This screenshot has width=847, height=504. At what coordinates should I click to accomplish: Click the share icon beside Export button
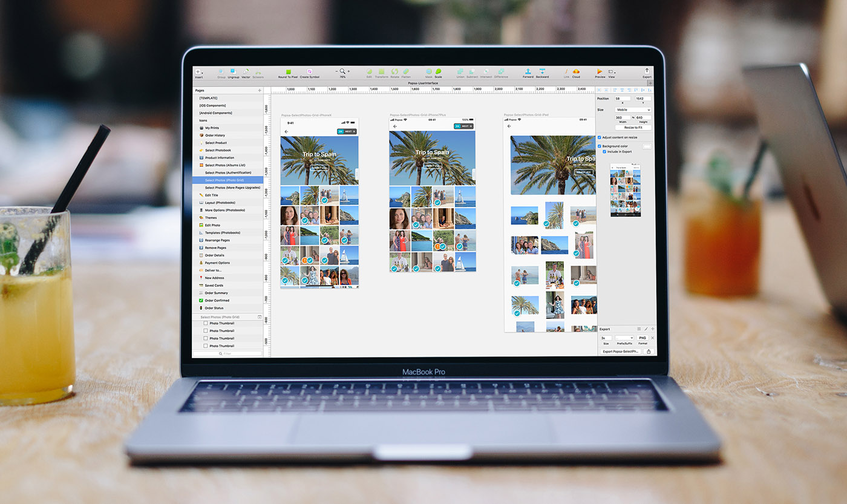(649, 351)
